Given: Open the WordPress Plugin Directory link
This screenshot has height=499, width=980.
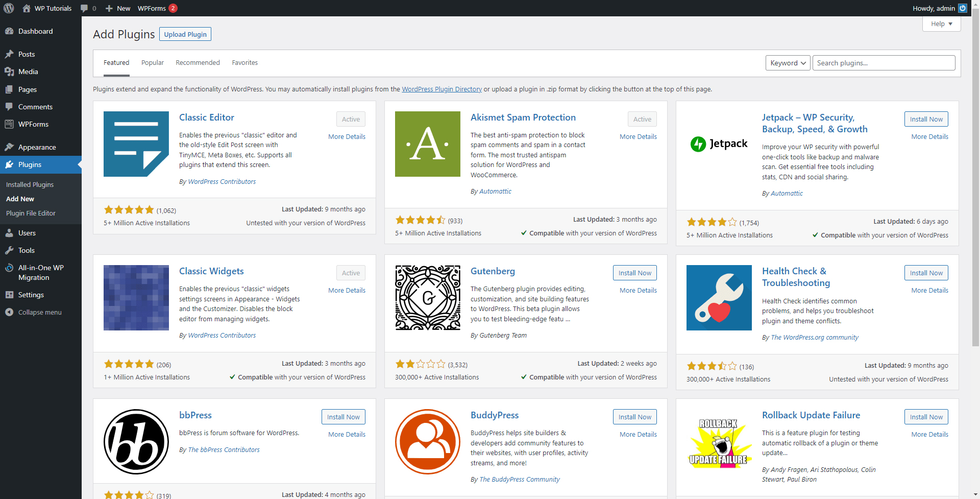Looking at the screenshot, I should click(x=442, y=89).
